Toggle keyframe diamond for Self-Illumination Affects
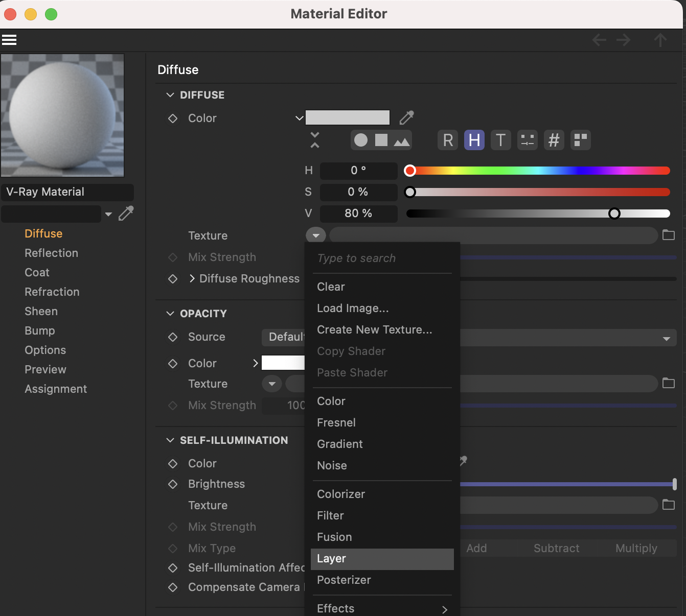The image size is (686, 616). (x=173, y=568)
